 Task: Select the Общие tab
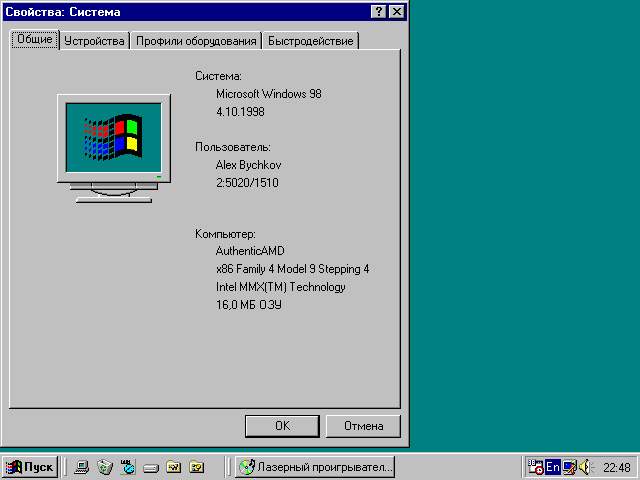(x=35, y=40)
